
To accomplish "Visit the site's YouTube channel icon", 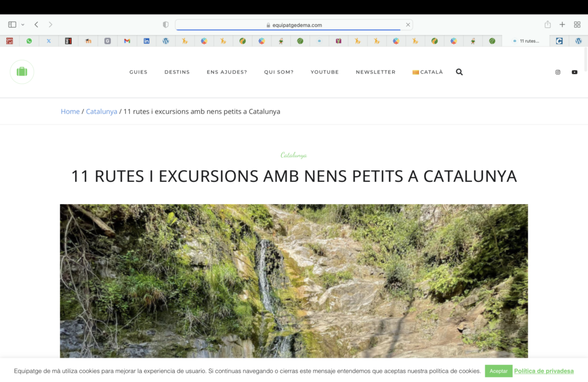I will [574, 72].
